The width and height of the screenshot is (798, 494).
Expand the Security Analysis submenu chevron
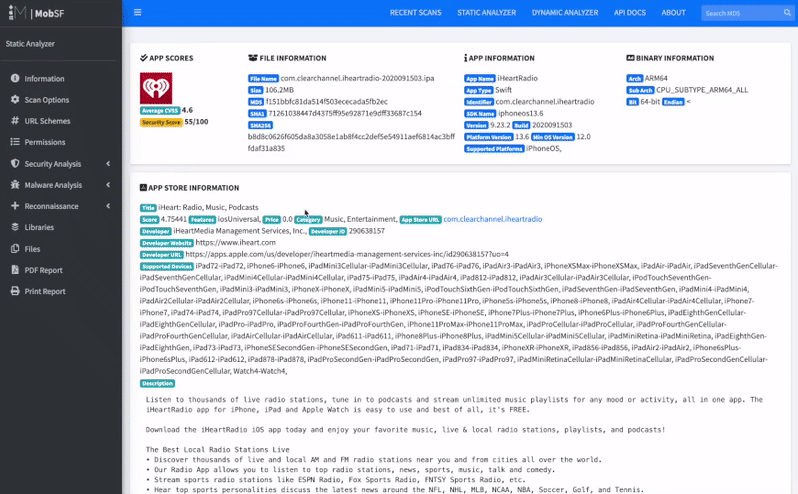click(x=108, y=163)
